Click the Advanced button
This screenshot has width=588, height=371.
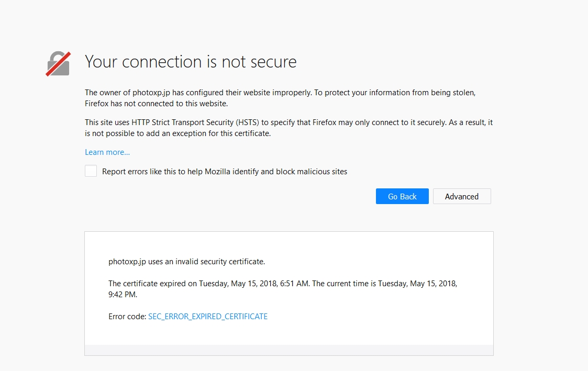point(461,196)
